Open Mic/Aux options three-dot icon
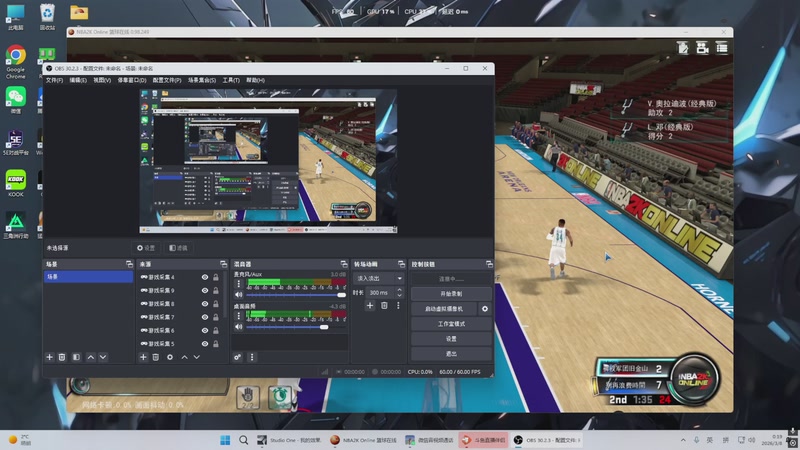This screenshot has height=450, width=800. [x=238, y=284]
